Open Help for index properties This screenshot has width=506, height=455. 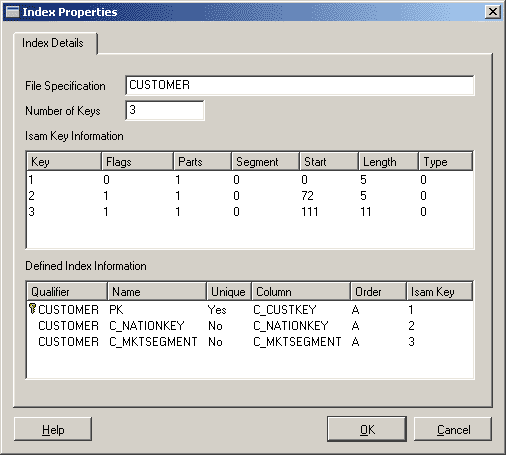[x=53, y=429]
